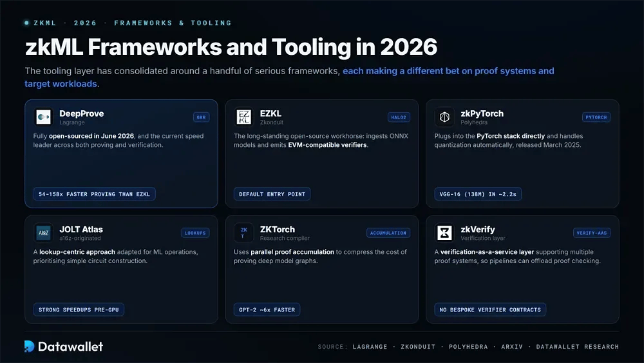Click the JOLT Atlas a16z logo icon
Image resolution: width=644 pixels, height=363 pixels.
43,233
